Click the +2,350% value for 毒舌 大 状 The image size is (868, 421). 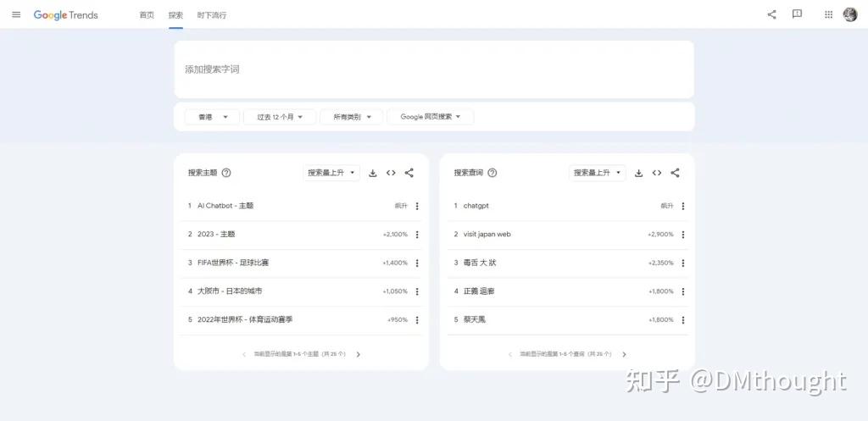click(x=661, y=263)
